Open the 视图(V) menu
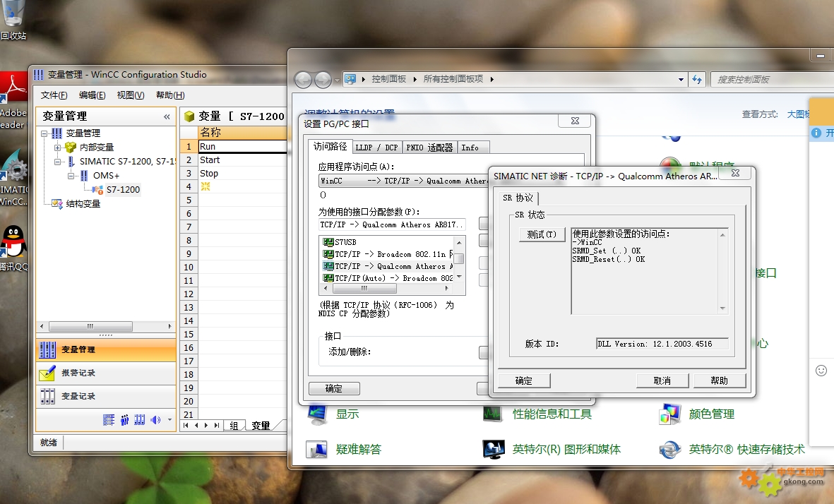 (131, 95)
